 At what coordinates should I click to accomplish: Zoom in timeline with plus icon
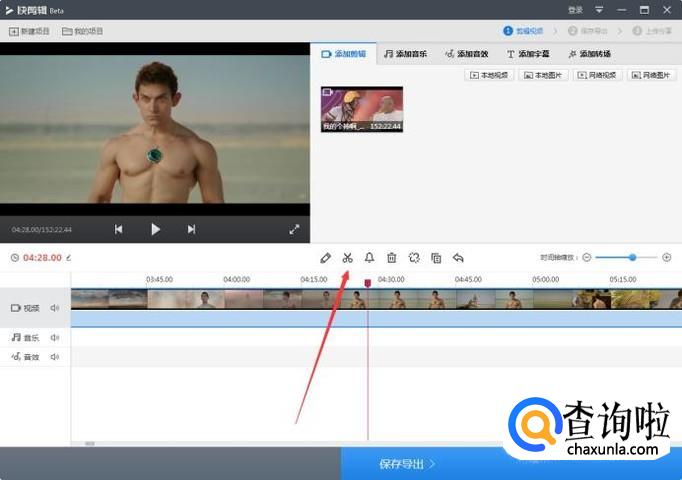point(667,258)
